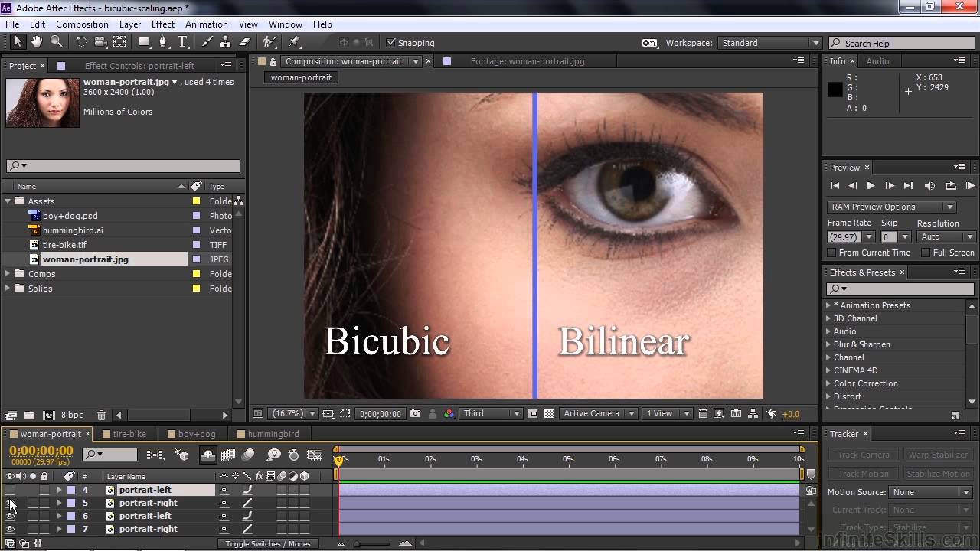Open the Third resolution dropdown
The image size is (980, 551).
pyautogui.click(x=491, y=413)
